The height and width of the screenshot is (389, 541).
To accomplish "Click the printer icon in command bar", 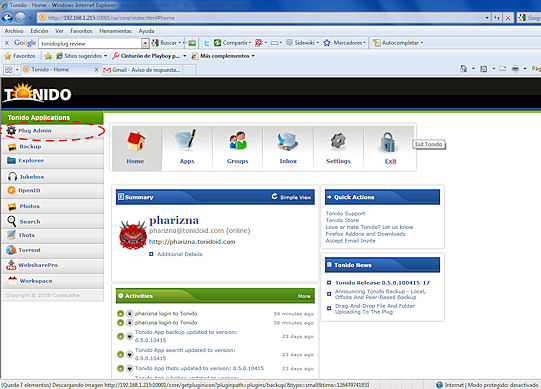I will click(x=515, y=69).
